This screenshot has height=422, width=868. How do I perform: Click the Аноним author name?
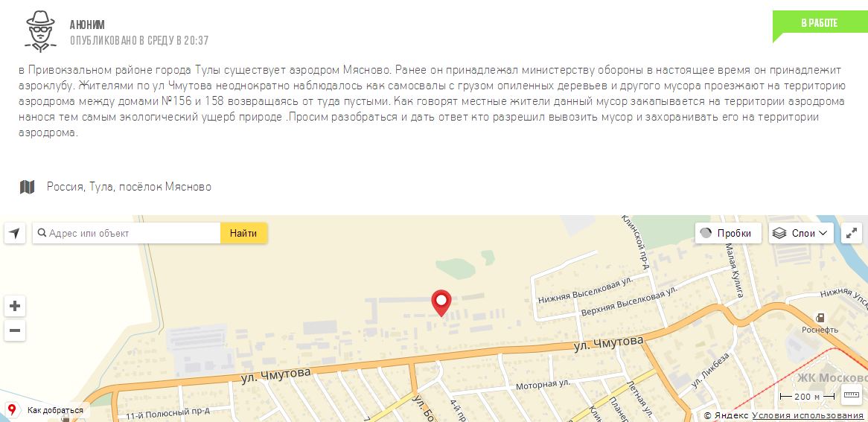[x=87, y=25]
